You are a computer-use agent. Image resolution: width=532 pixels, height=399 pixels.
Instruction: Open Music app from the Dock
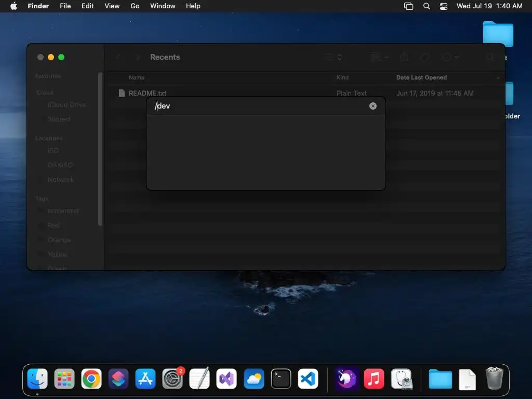(x=374, y=379)
